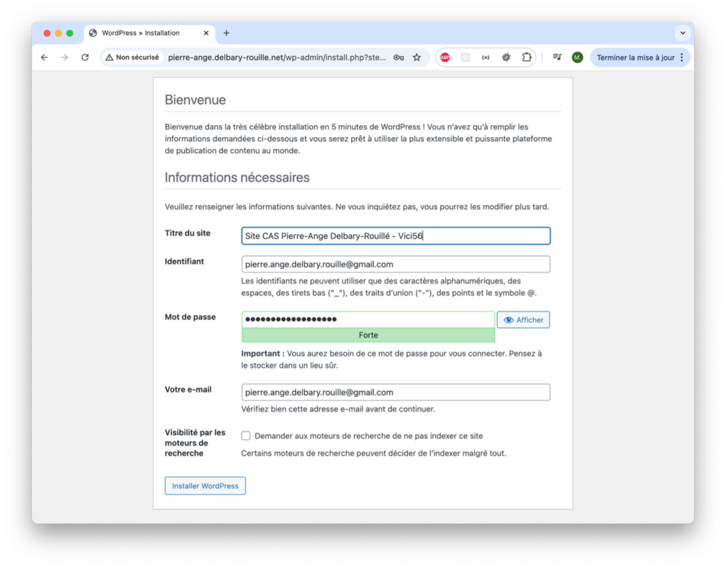Click the grey grid extension icon

point(465,58)
